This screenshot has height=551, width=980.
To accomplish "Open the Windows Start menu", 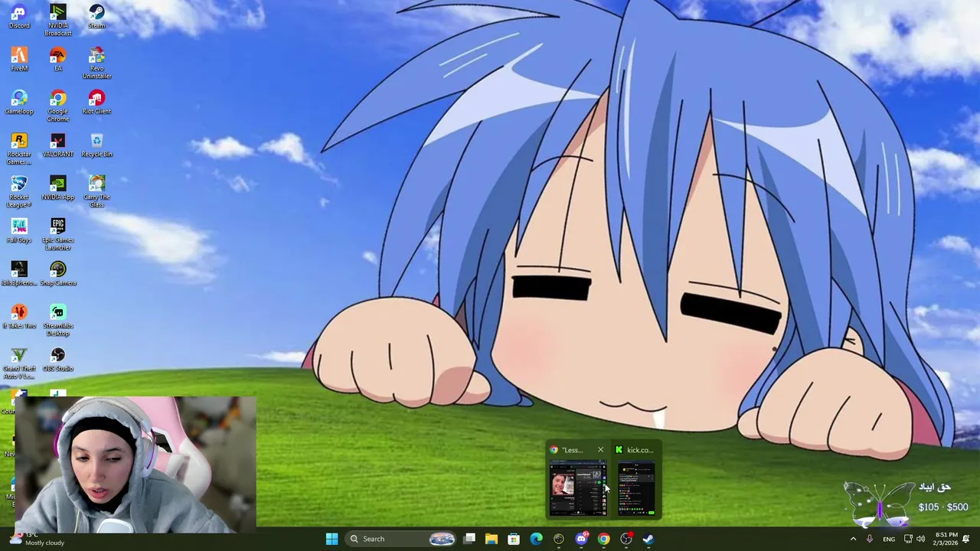I will point(332,539).
